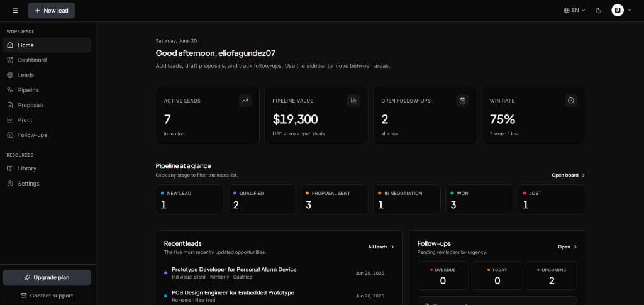Click the All leads link
The height and width of the screenshot is (305, 644).
381,247
